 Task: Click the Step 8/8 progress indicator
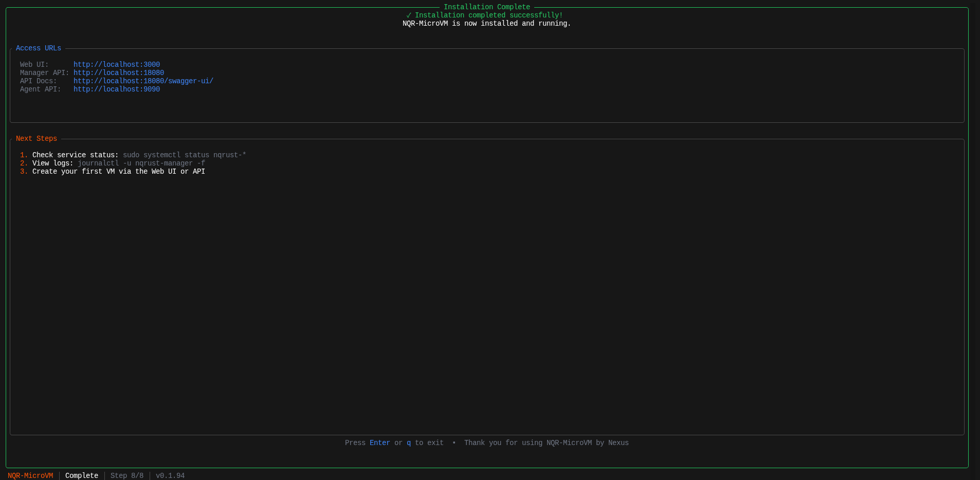click(127, 476)
